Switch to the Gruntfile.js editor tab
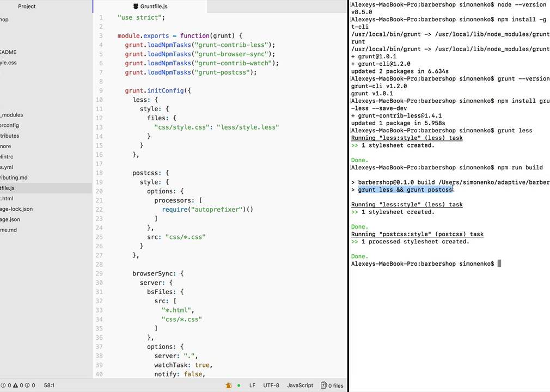 (x=150, y=7)
